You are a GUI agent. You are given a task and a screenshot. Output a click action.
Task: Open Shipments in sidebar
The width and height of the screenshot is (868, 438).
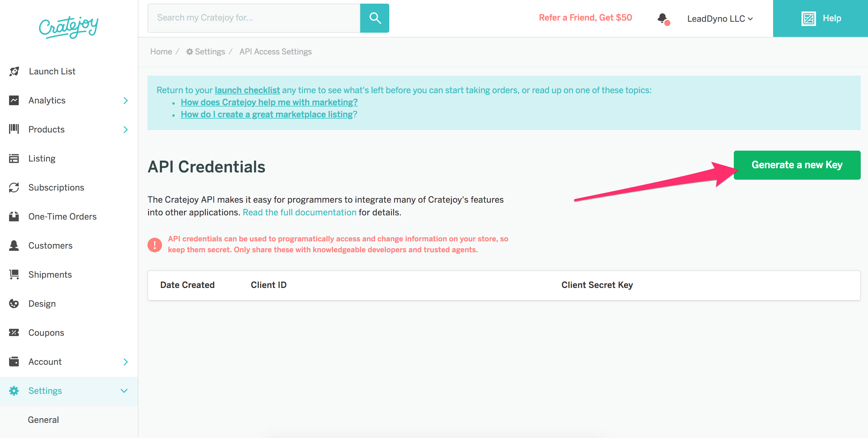(x=50, y=274)
